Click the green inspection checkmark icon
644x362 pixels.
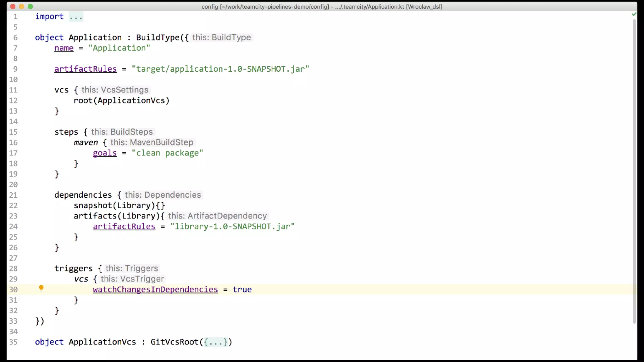[x=634, y=14]
